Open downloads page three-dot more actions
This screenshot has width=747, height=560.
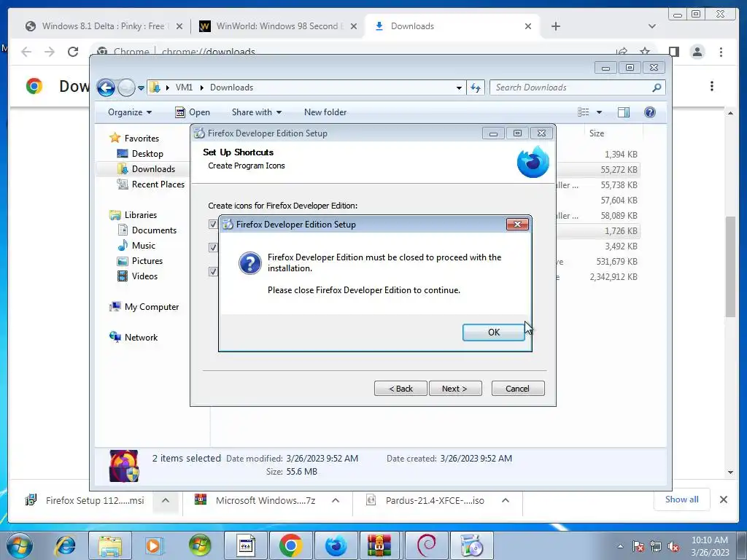coord(712,86)
